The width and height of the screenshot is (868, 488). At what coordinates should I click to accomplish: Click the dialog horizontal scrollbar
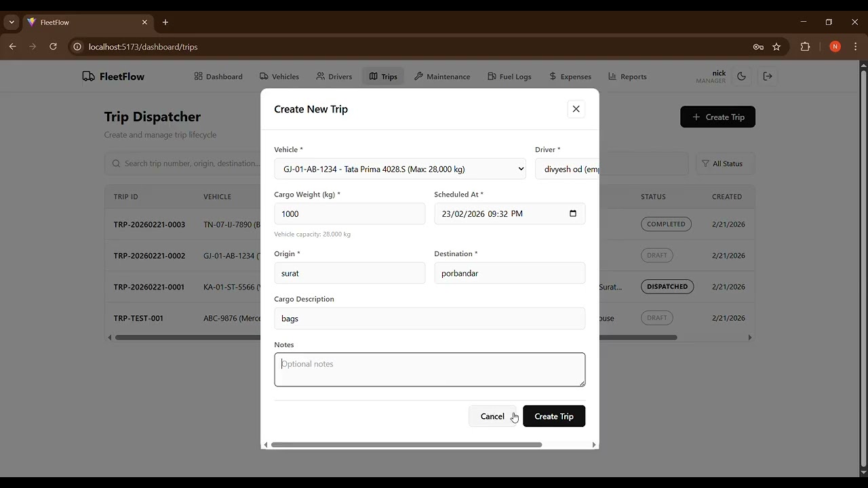[406, 445]
